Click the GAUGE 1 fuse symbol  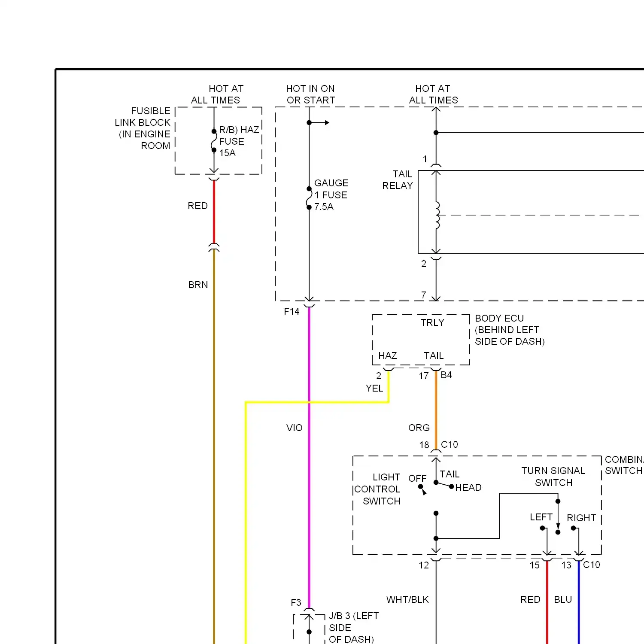pyautogui.click(x=309, y=198)
